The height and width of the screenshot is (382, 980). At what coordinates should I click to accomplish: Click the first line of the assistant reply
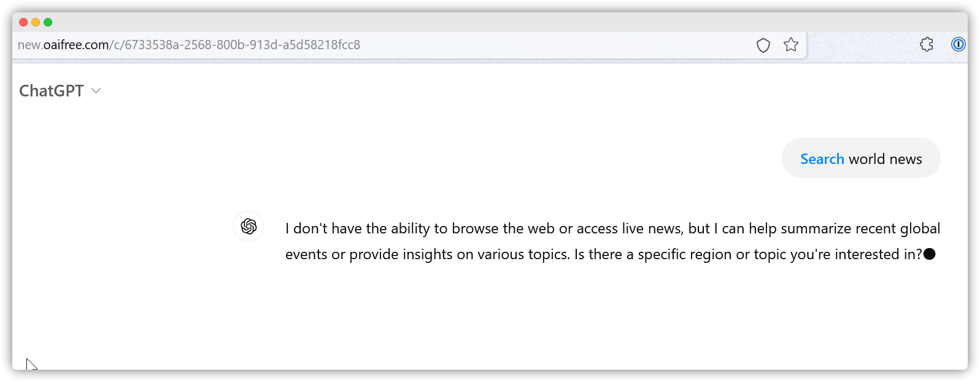coord(612,228)
